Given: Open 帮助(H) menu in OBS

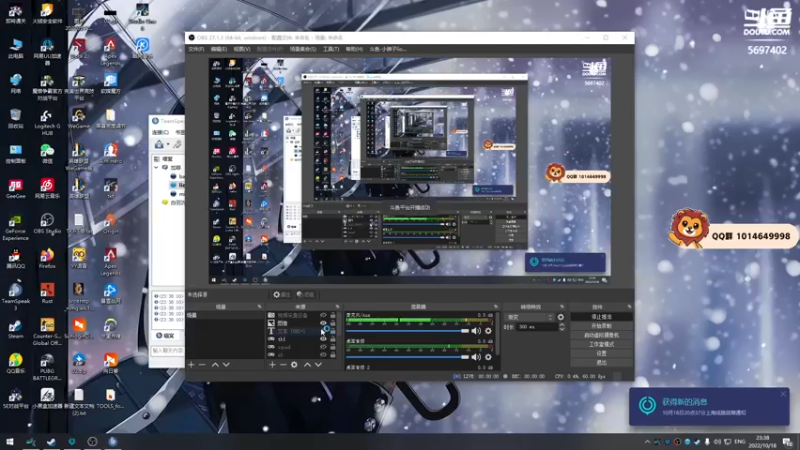Looking at the screenshot, I should (354, 49).
